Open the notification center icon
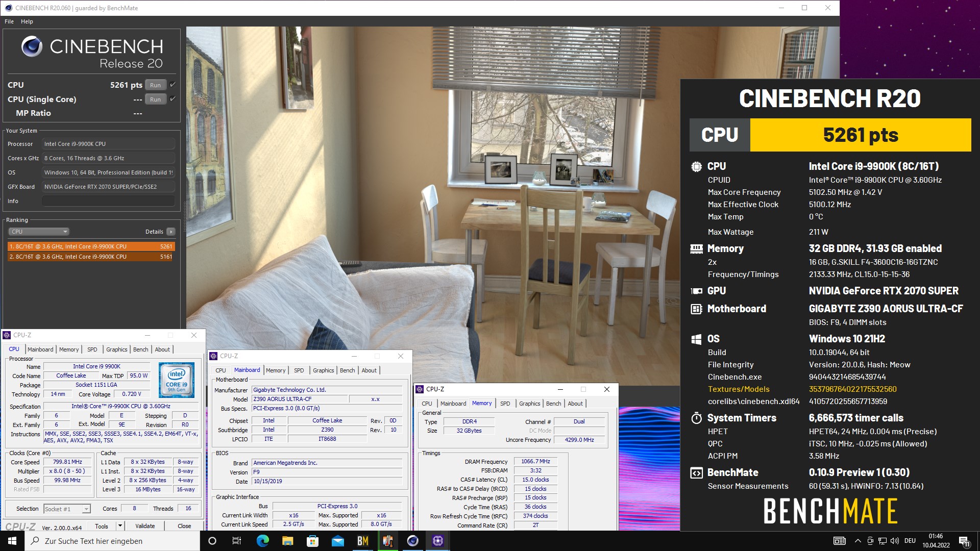This screenshot has height=551, width=980. tap(964, 541)
